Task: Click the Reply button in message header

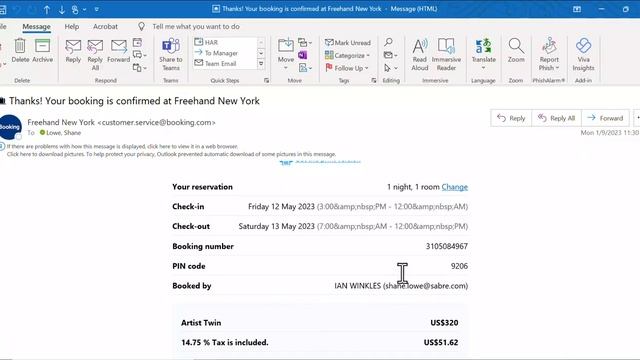Action: click(x=511, y=118)
